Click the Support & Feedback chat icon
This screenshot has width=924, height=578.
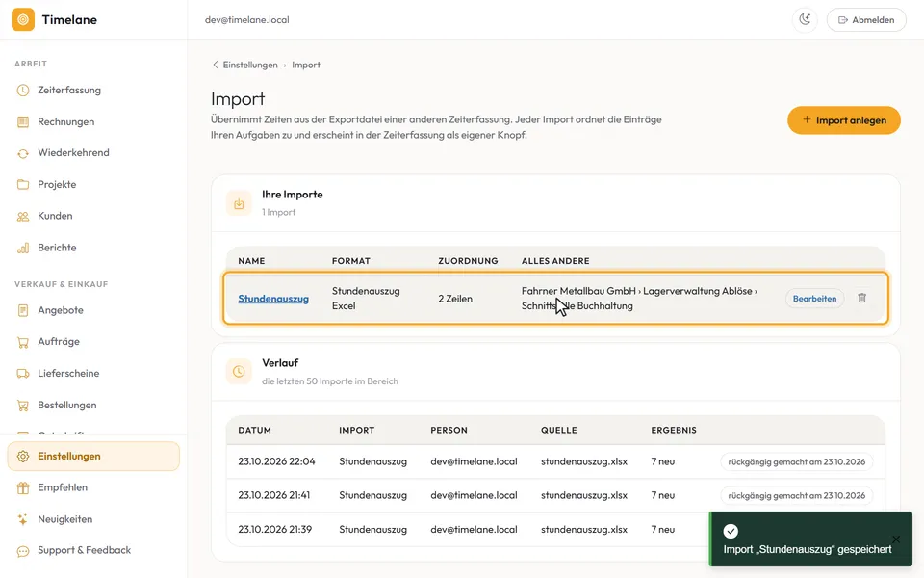[23, 551]
